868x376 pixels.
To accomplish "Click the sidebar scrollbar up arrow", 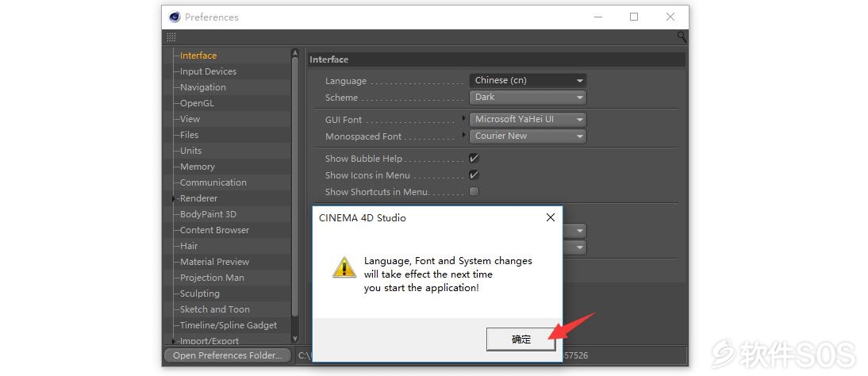I will pyautogui.click(x=295, y=52).
